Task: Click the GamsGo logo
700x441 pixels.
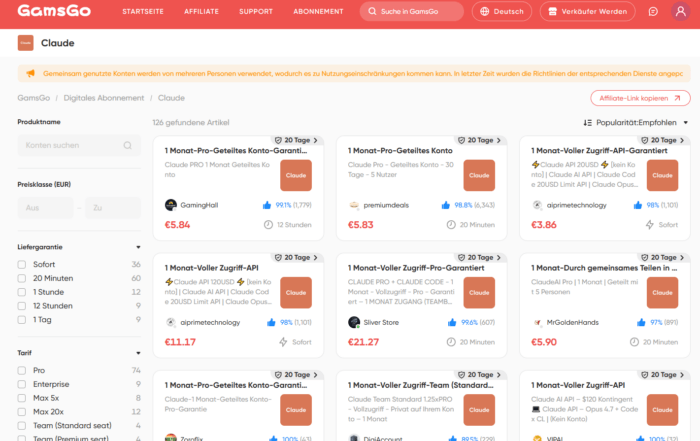Action: (54, 11)
